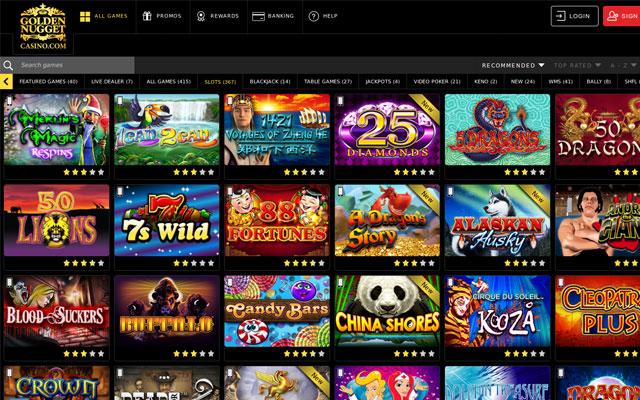Click mobile icon on Merlin's Magic Respins
This screenshot has width=640, height=400.
(x=9, y=100)
